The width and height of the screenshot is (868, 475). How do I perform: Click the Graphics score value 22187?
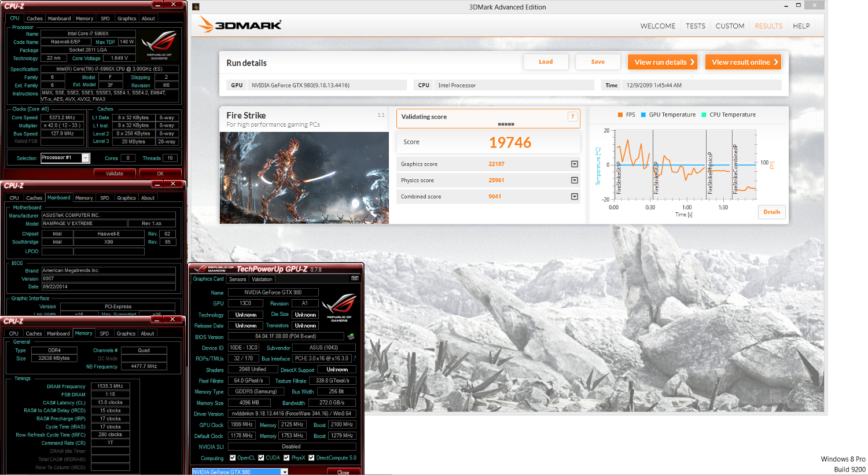(x=496, y=164)
